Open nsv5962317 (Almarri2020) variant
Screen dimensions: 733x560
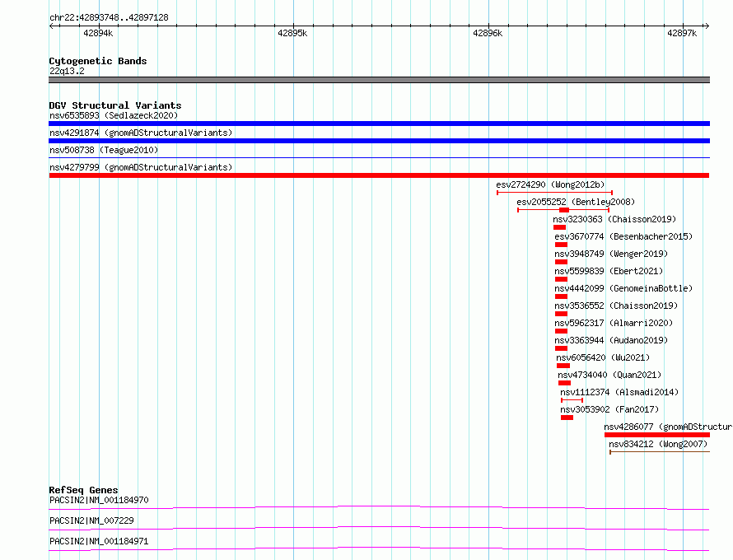click(614, 323)
